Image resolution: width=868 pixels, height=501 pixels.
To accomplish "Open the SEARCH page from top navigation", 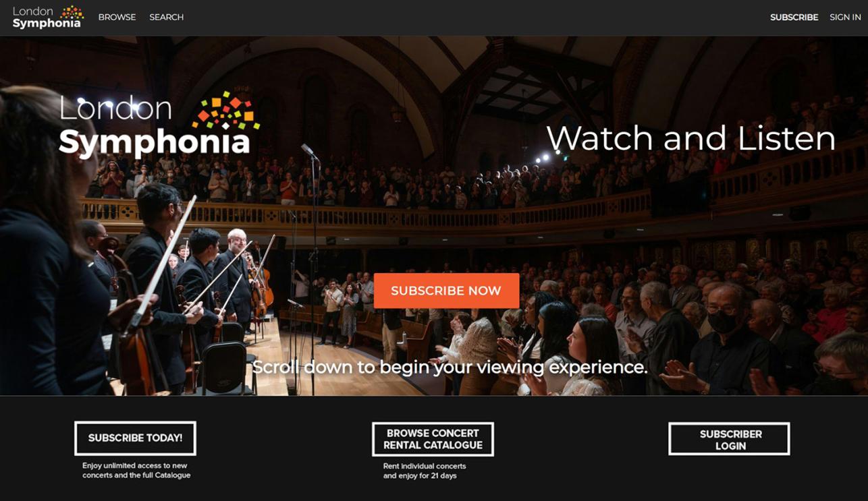I will tap(166, 17).
